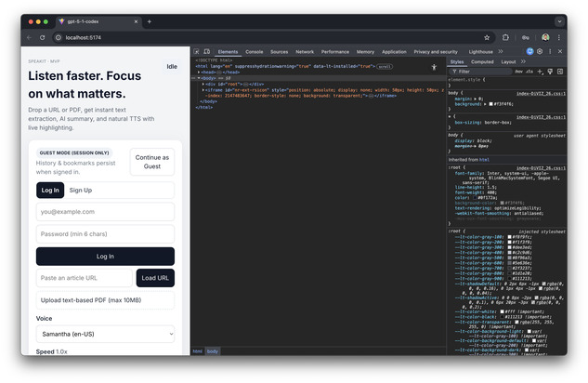Toggle the :hov element state panel
The width and height of the screenshot is (588, 383).
pos(519,71)
